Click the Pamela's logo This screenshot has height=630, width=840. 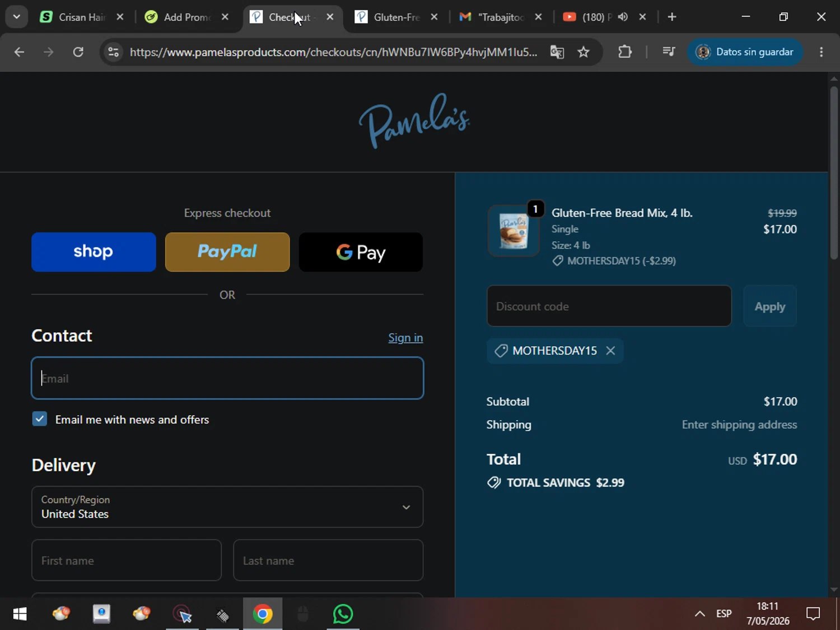(x=414, y=121)
